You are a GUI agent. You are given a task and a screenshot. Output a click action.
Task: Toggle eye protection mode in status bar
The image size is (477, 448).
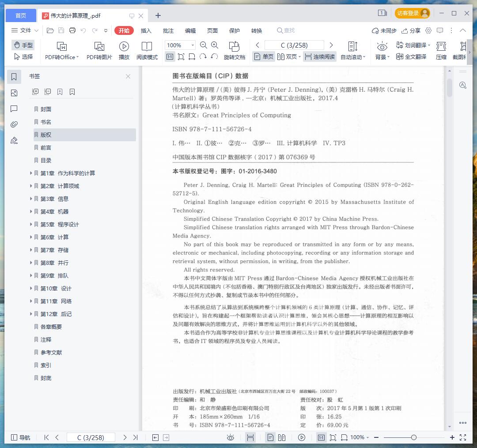(231, 437)
